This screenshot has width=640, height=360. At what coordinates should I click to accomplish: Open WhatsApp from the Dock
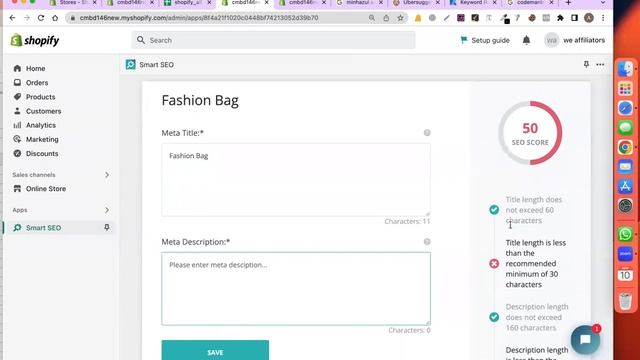point(625,234)
